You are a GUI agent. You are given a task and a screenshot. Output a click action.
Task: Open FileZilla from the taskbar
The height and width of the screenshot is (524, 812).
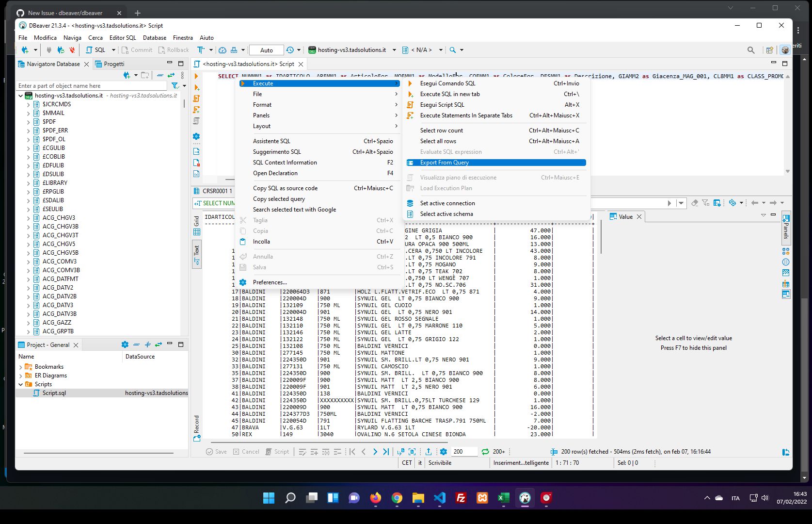tap(461, 498)
